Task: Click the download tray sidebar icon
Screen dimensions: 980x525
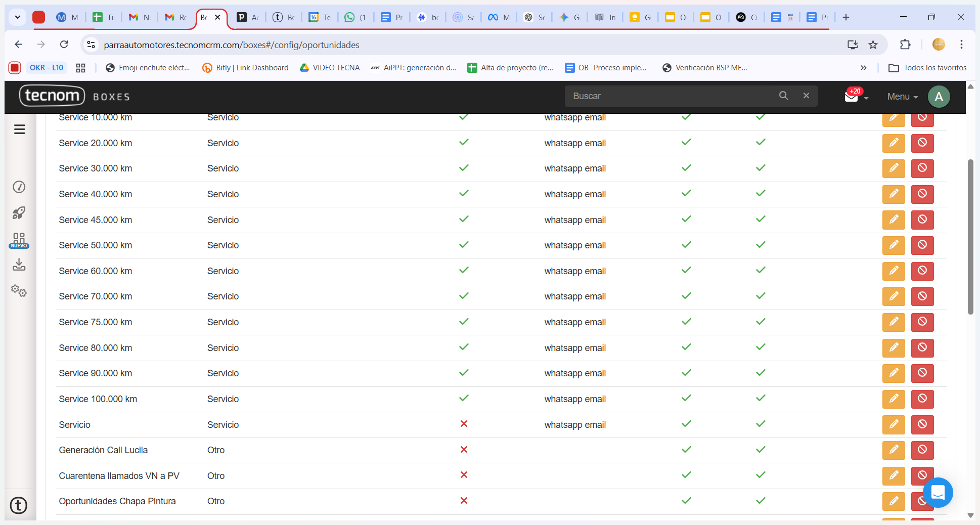Action: [19, 265]
